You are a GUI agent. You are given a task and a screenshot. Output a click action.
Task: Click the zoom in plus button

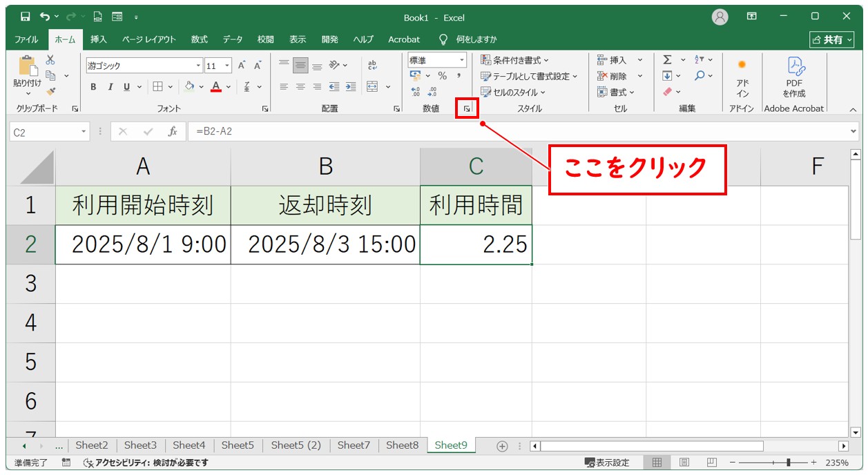click(813, 463)
